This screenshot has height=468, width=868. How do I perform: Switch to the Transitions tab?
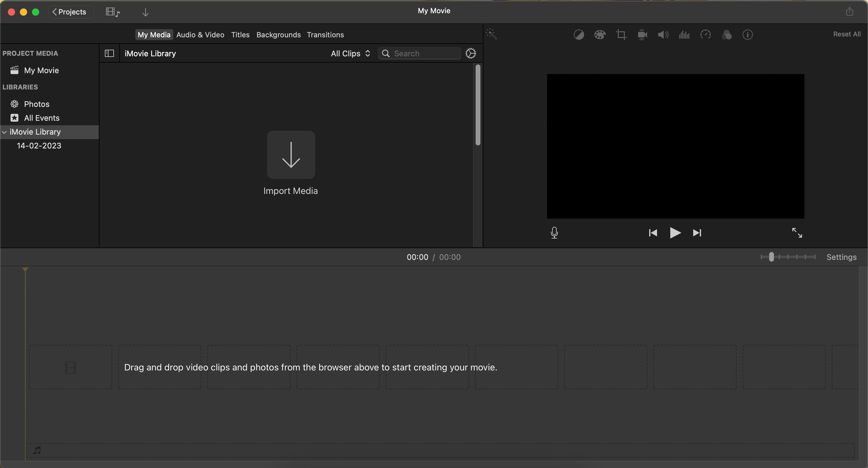click(325, 34)
